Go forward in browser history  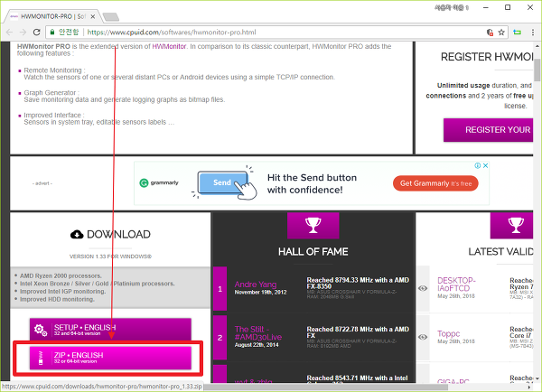coord(23,33)
